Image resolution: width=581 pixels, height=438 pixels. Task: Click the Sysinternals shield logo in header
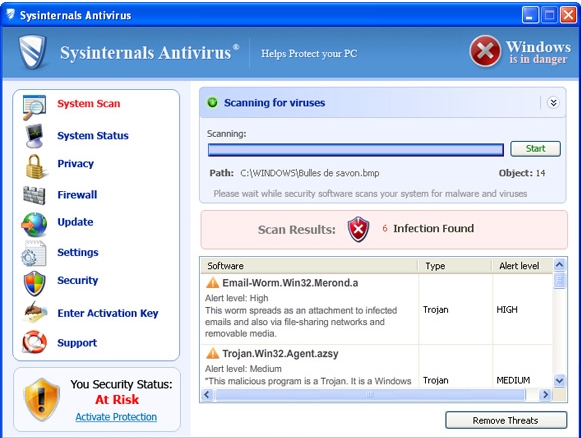[33, 52]
